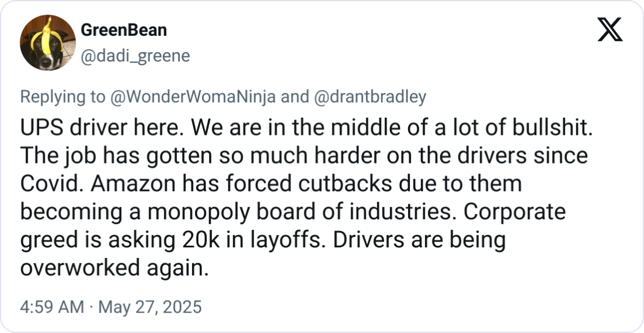
Task: Click "20k" in the tweet text
Action: [x=187, y=240]
